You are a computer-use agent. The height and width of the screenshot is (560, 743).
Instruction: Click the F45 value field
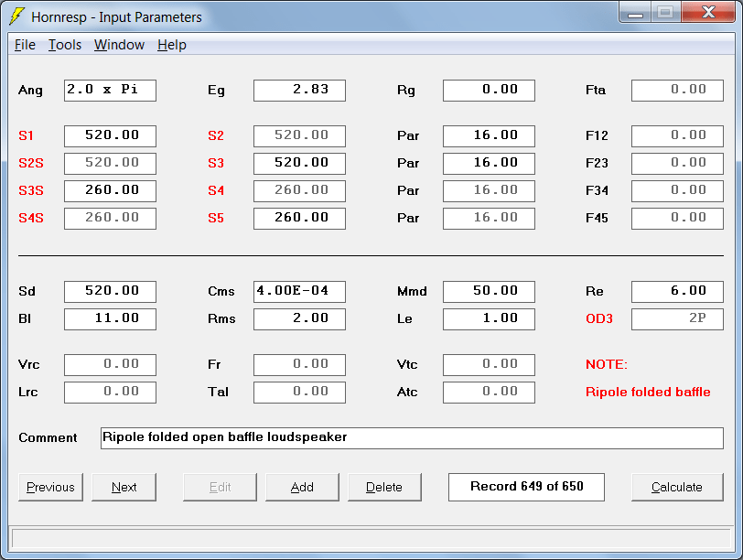point(678,219)
